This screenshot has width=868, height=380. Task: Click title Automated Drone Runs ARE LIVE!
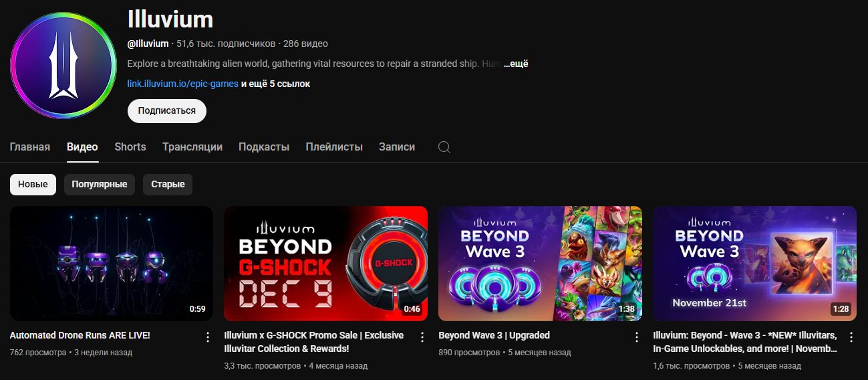80,335
